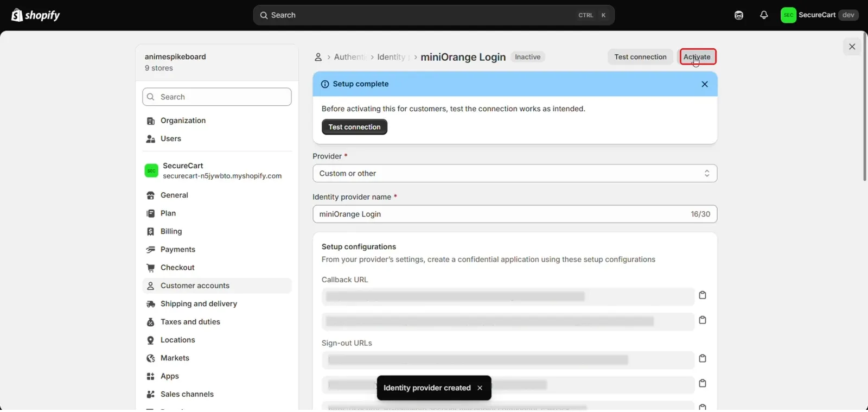The height and width of the screenshot is (412, 868).
Task: Copy the first Callback URL
Action: [x=703, y=295]
